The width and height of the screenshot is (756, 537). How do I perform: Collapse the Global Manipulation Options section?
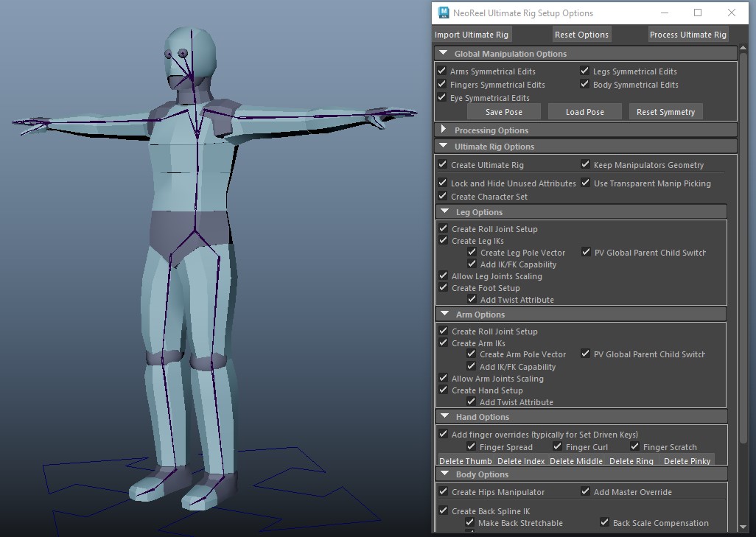pyautogui.click(x=444, y=54)
